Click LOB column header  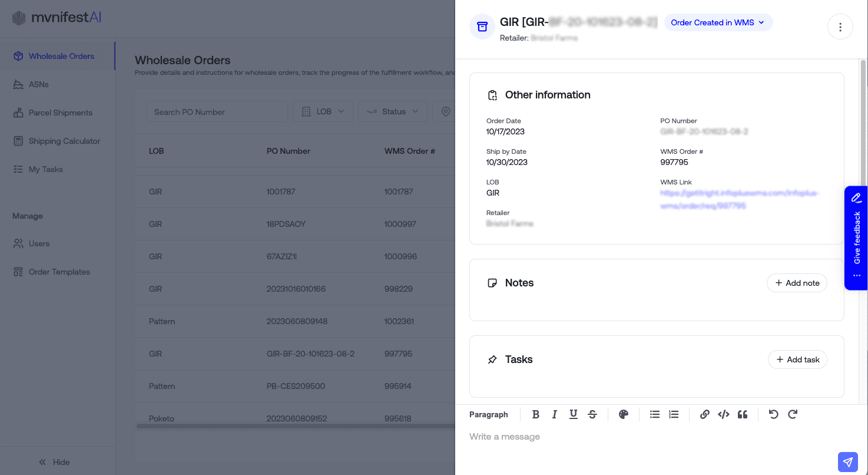(x=157, y=151)
